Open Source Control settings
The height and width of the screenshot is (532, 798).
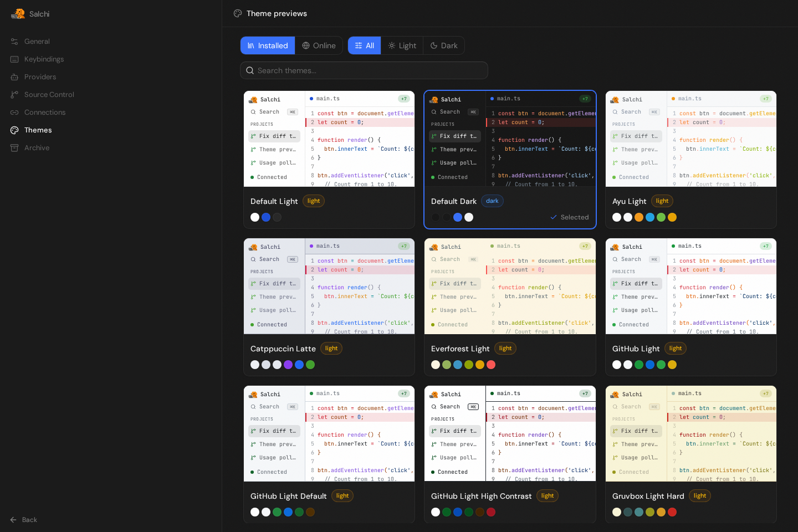coord(111,95)
